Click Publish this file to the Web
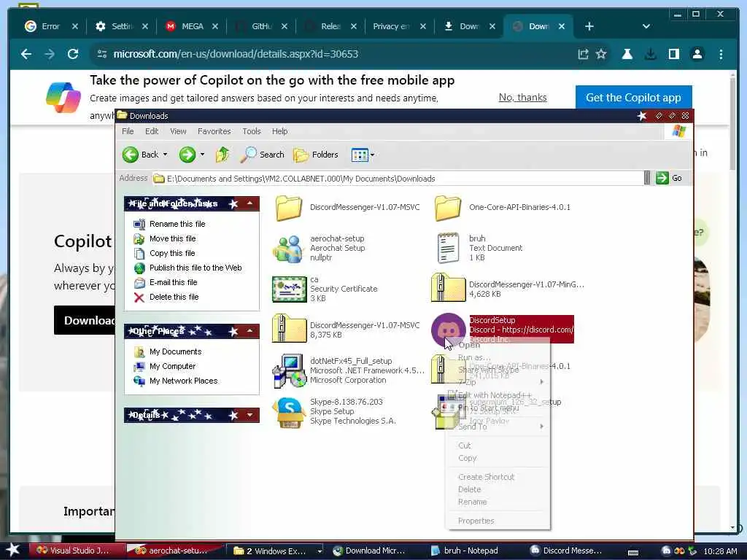The image size is (747, 560). (196, 268)
